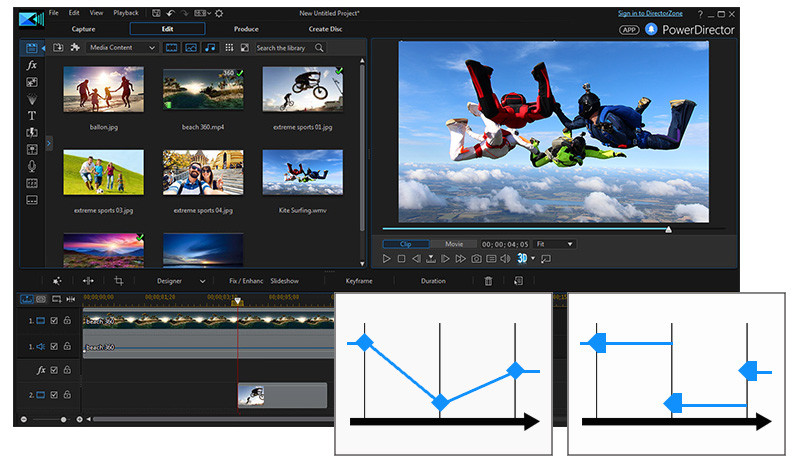Toggle the fx track checkbox
Image resolution: width=800 pixels, height=467 pixels.
pos(54,370)
